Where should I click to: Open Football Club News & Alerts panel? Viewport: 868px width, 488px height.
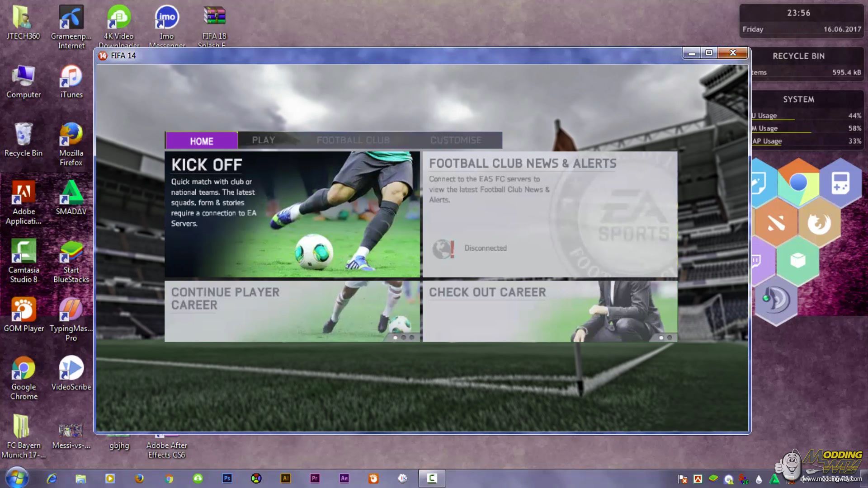[549, 214]
